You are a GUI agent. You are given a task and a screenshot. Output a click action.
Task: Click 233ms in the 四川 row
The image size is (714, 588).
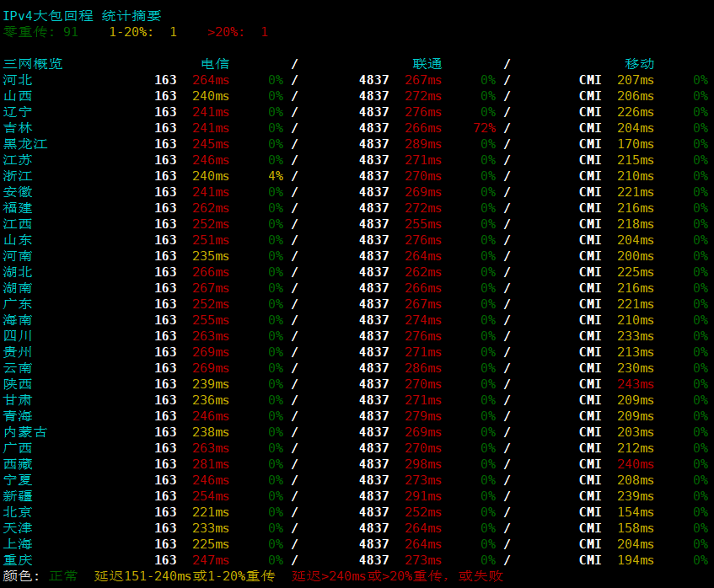coord(636,336)
